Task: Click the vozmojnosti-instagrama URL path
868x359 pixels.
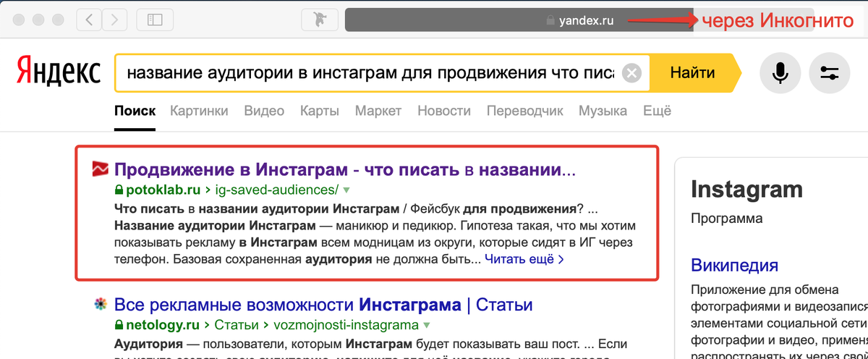Action: 344,324
